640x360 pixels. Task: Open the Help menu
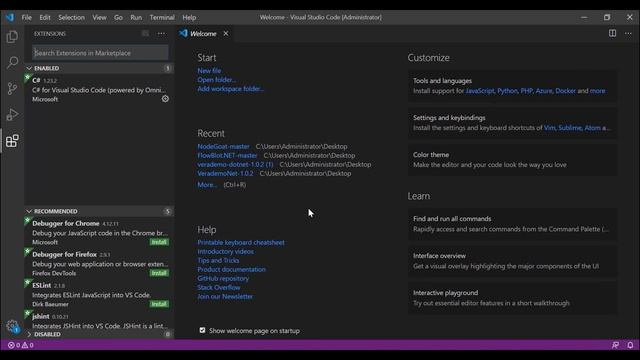click(189, 17)
